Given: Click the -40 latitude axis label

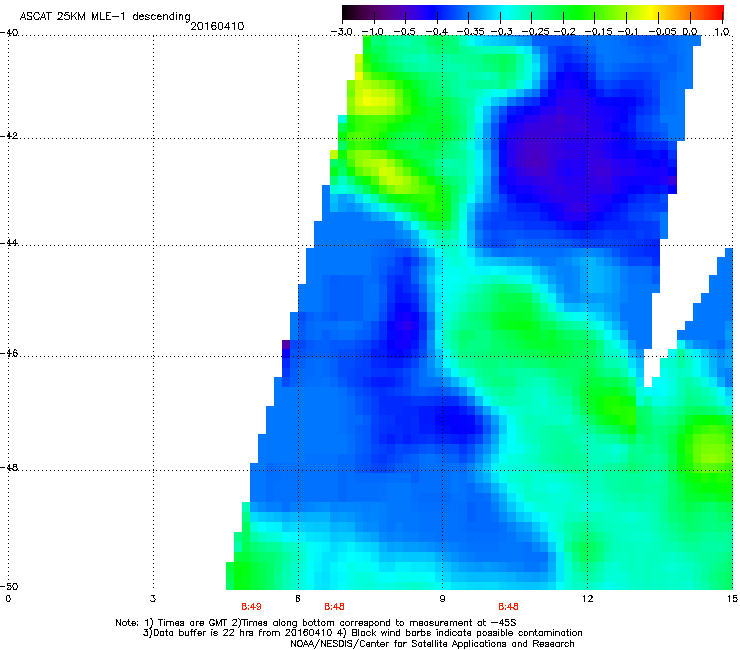Looking at the screenshot, I should click(9, 32).
